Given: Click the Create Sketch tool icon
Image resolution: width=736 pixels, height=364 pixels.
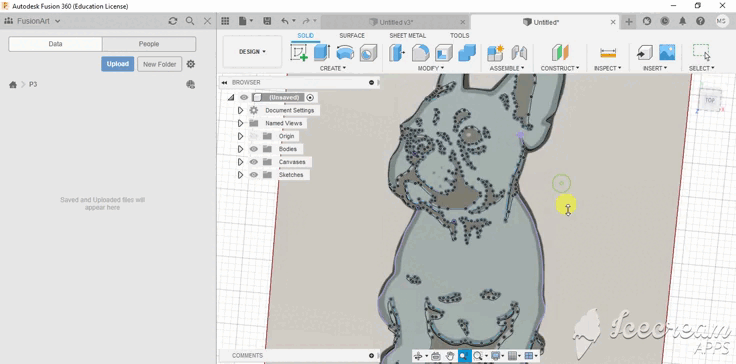Looking at the screenshot, I should [299, 52].
